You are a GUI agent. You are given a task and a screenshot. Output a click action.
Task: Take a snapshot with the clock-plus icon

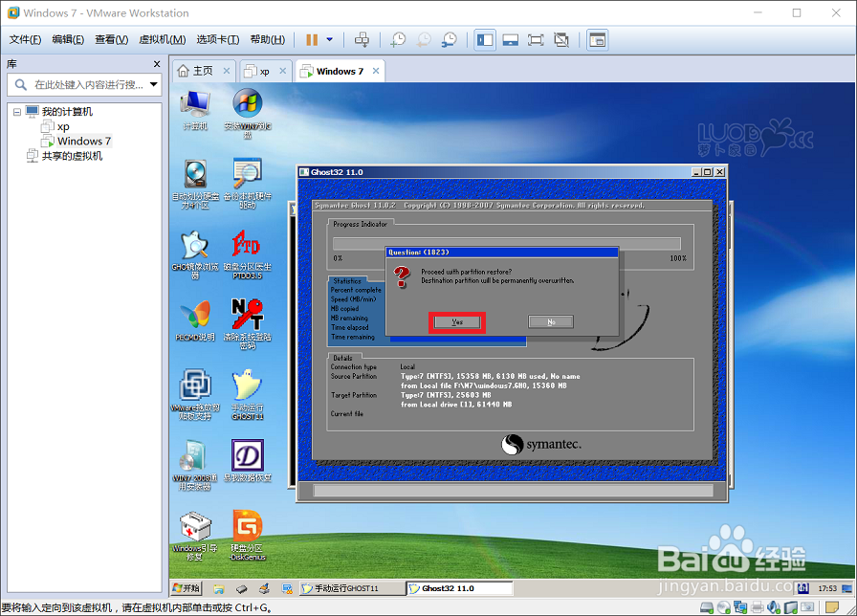(x=398, y=39)
